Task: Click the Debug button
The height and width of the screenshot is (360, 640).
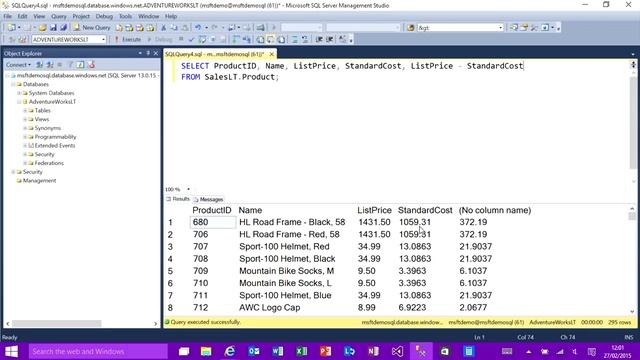Action: pyautogui.click(x=160, y=40)
